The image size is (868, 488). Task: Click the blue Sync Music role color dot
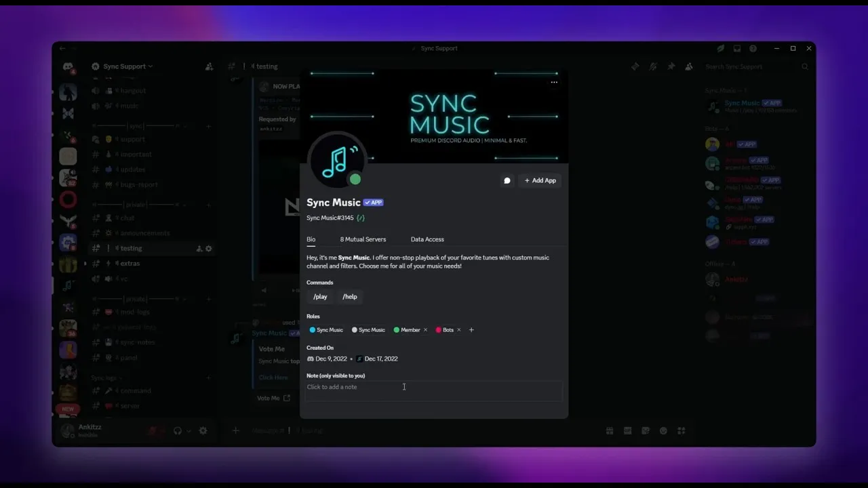pyautogui.click(x=313, y=330)
